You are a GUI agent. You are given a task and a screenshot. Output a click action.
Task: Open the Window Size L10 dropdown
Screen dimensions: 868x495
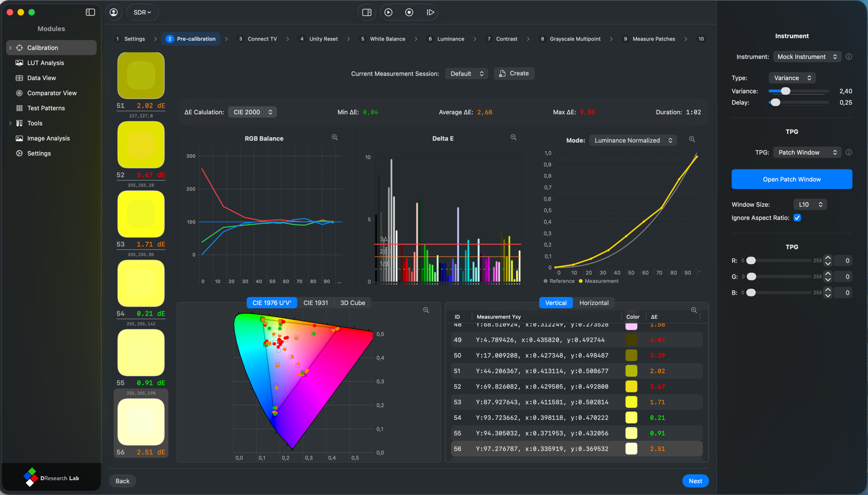click(810, 204)
